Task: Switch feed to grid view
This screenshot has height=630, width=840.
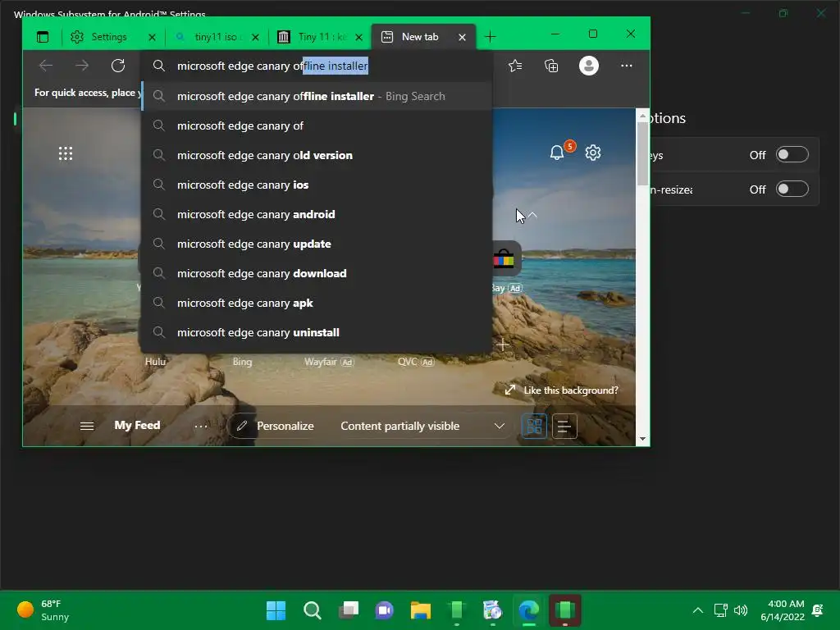Action: pos(534,427)
